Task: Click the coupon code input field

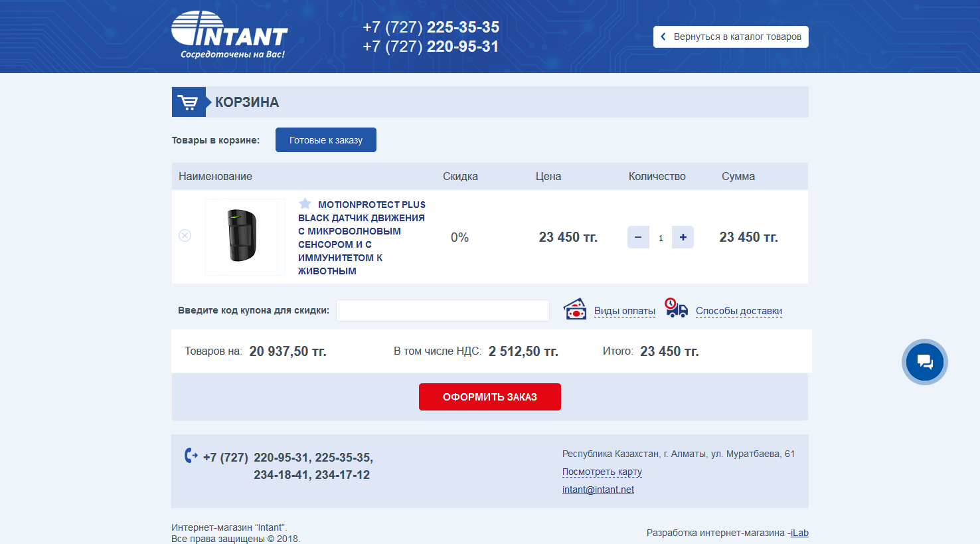Action: click(x=443, y=310)
